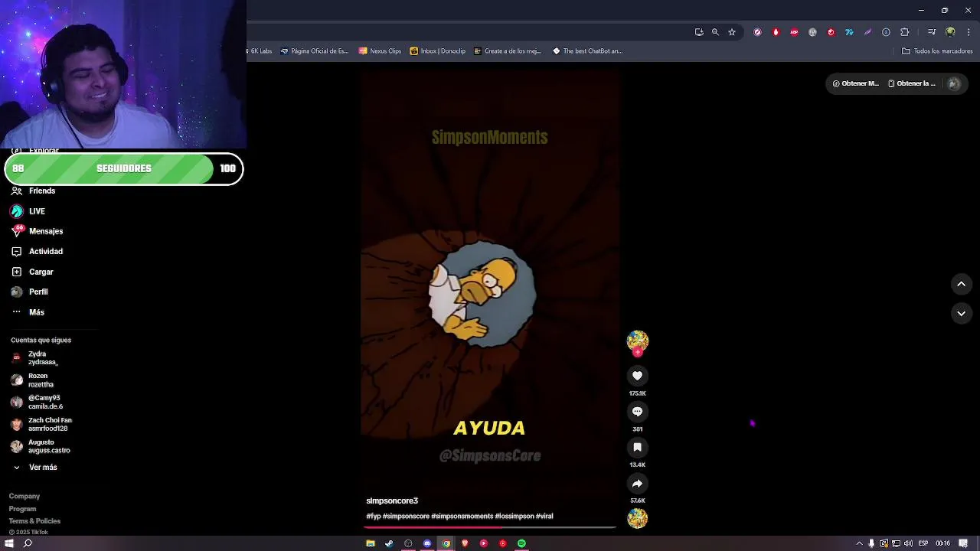Open Cargar upload page in sidebar

[32, 272]
